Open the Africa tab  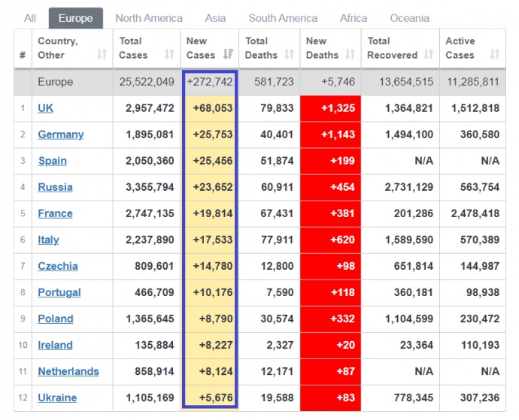pos(354,18)
